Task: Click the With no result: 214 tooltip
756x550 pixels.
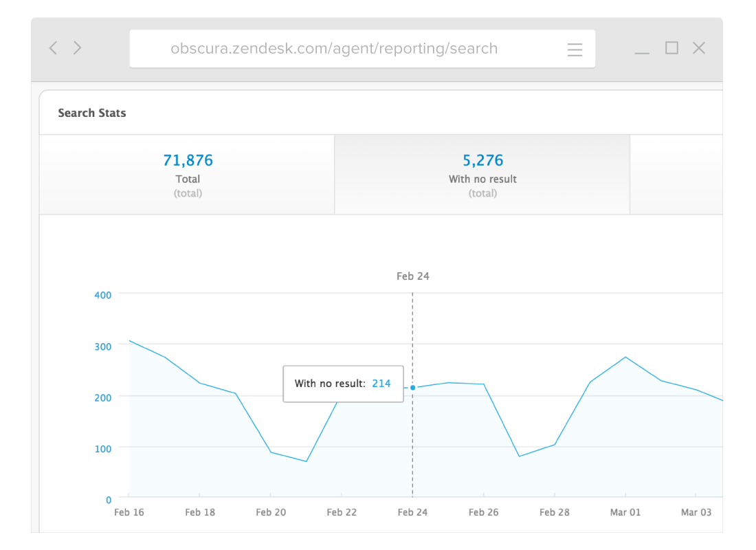Action: (x=343, y=384)
